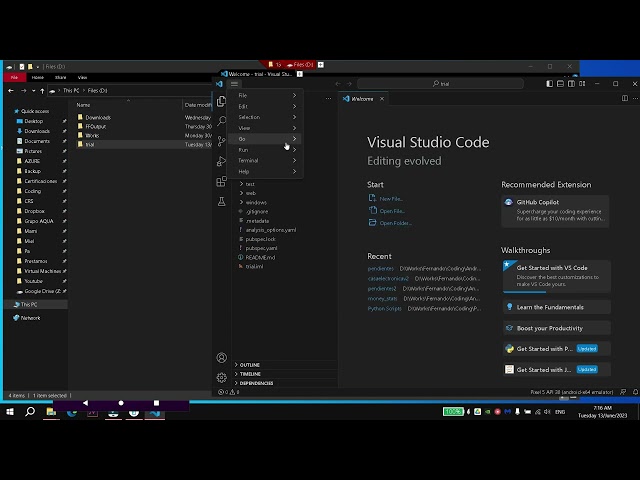
Task: Open recent locations dropdown in File Explorer
Action: [33, 91]
